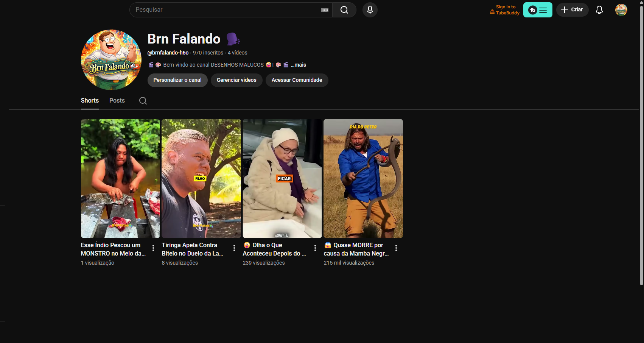
Task: Click the Sign in to TubeBuddy link
Action: coord(507,10)
